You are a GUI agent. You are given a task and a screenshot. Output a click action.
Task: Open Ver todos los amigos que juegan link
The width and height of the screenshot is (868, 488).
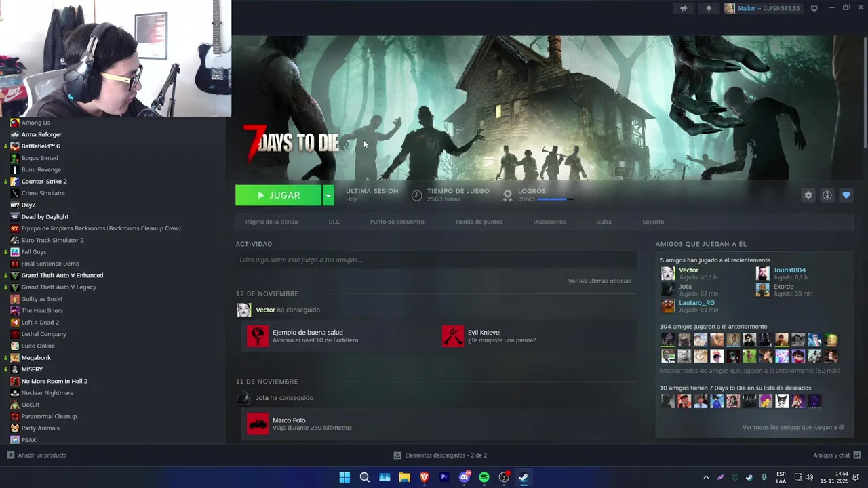(x=793, y=427)
